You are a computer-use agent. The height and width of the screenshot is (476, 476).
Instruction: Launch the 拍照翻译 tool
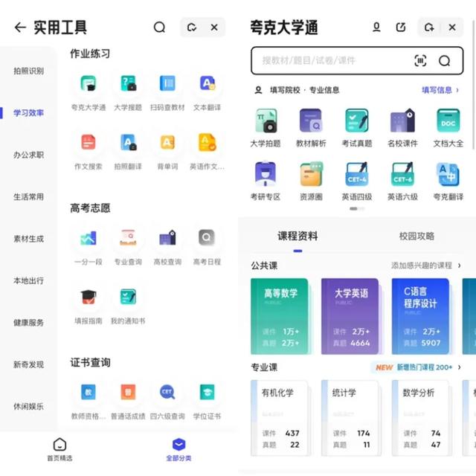(128, 142)
